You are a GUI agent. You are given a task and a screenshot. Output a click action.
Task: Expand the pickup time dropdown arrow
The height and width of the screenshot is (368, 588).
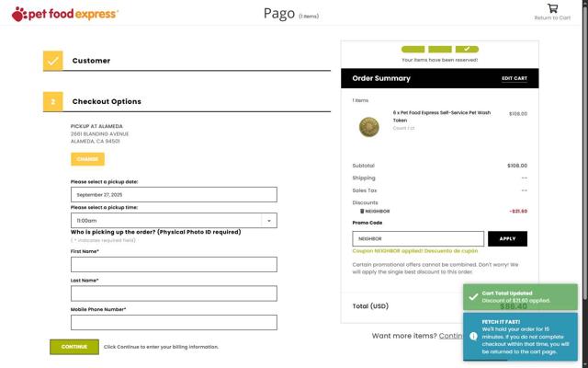pos(269,221)
